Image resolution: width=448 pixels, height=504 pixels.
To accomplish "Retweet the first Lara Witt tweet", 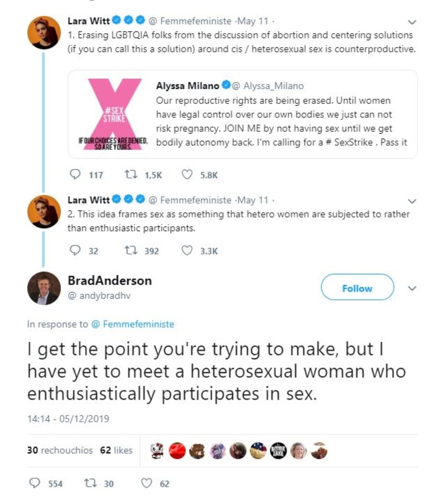I will 130,175.
